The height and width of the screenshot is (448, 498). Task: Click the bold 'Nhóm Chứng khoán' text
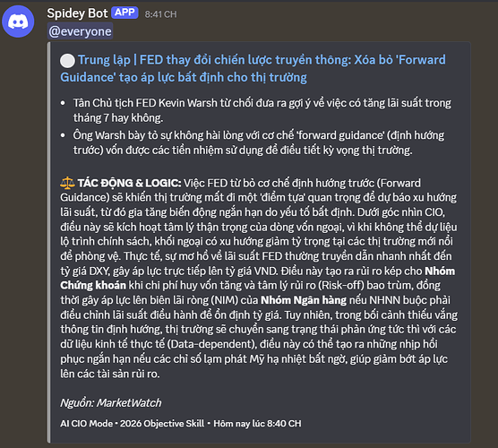point(257,278)
